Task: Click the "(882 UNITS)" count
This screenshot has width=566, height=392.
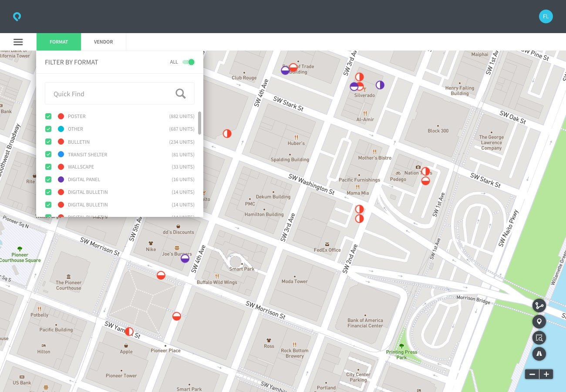Action: click(x=182, y=116)
